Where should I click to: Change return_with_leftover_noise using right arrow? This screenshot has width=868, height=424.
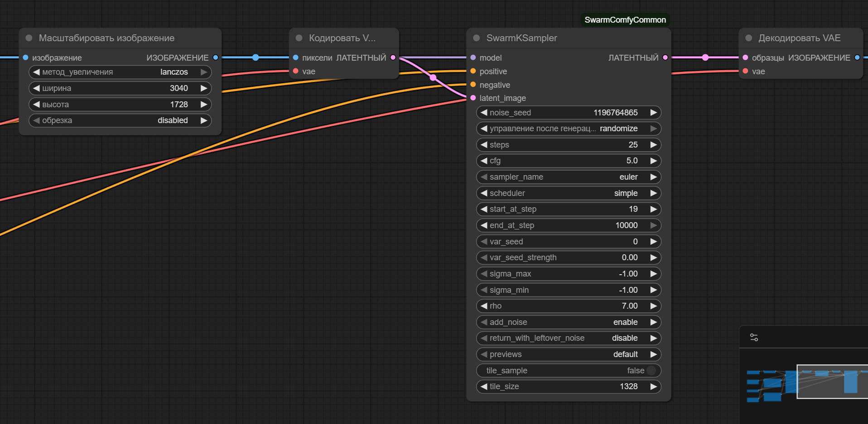click(x=653, y=338)
